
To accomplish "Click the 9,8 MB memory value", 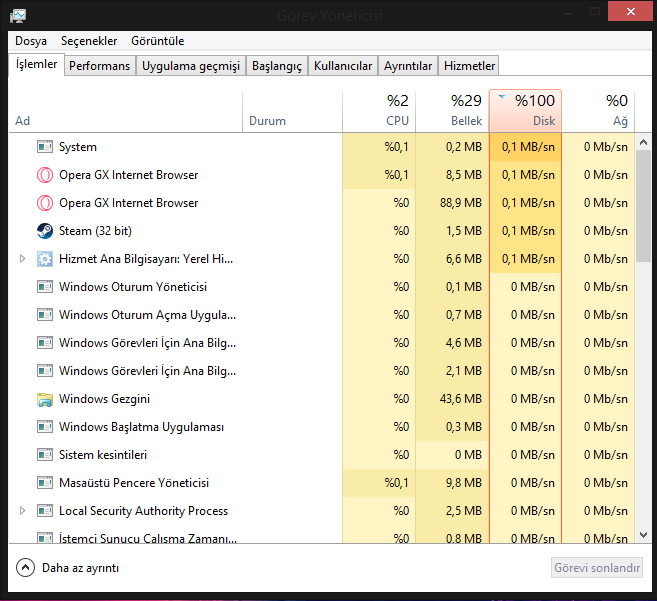I will pos(464,483).
